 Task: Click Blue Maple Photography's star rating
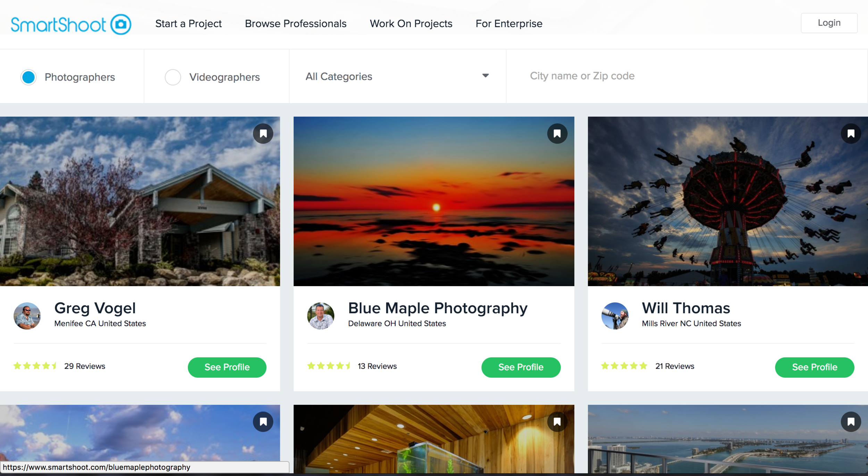click(x=329, y=366)
